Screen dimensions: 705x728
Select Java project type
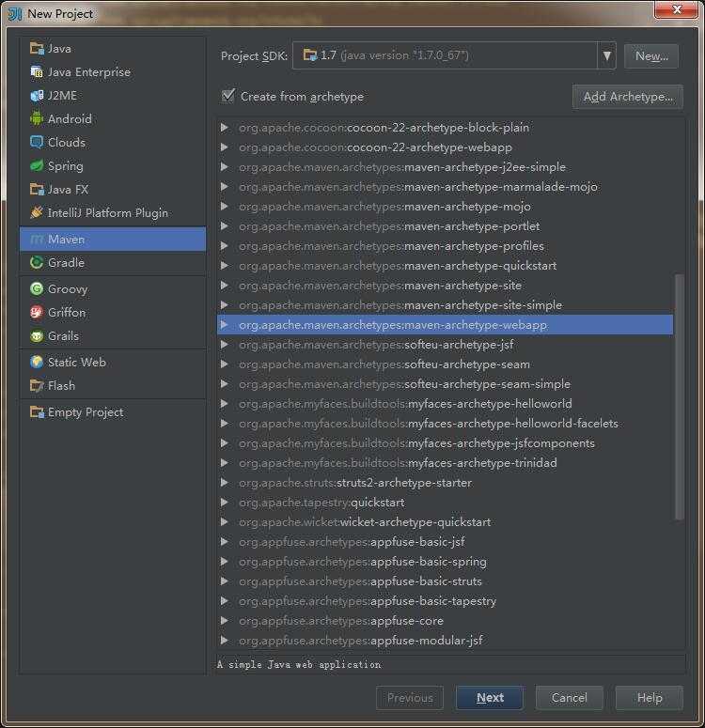113,48
